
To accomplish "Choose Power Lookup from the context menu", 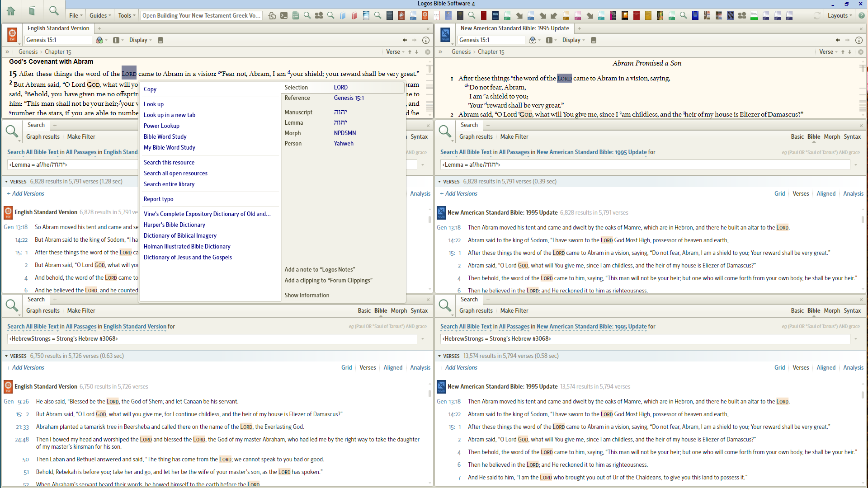I will [161, 126].
